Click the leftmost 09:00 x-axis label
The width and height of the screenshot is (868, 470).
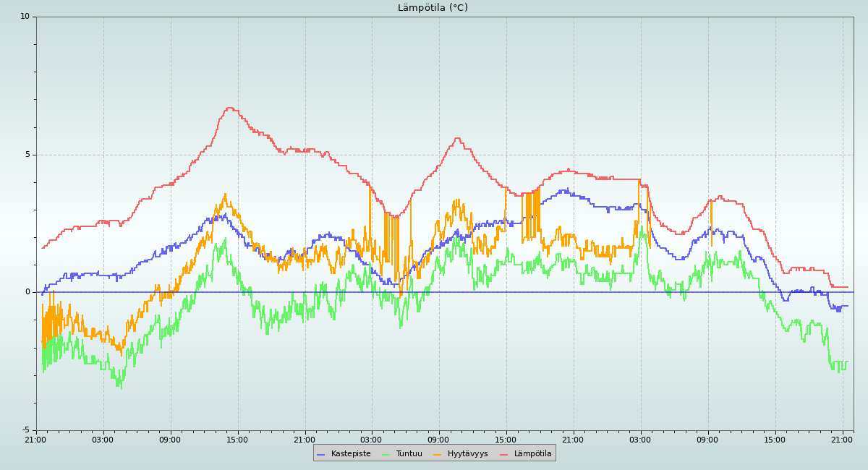coord(170,440)
